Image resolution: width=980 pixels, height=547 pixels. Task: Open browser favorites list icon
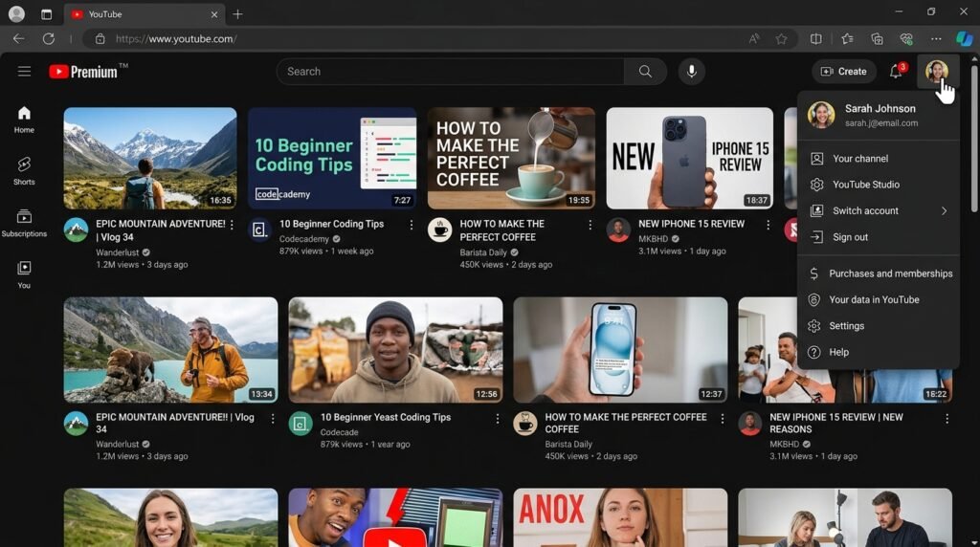click(x=848, y=38)
